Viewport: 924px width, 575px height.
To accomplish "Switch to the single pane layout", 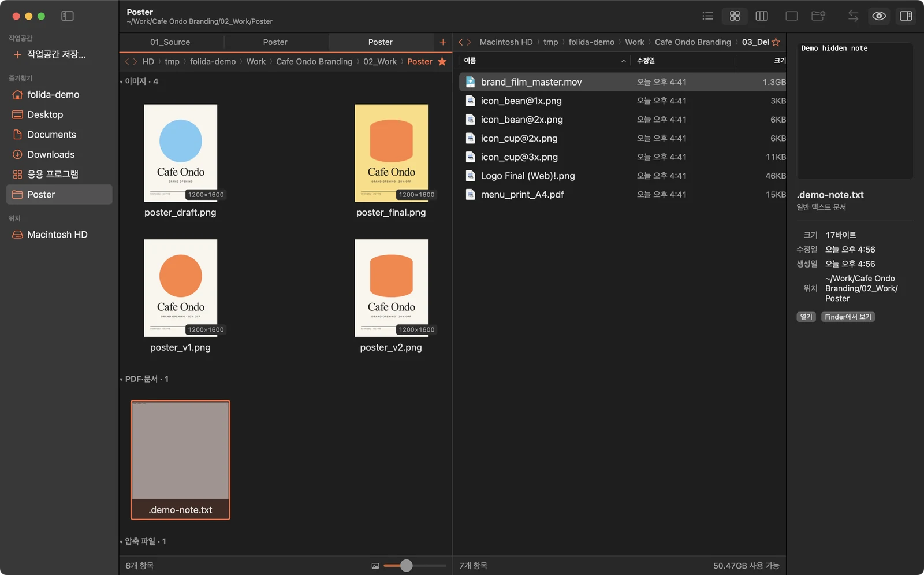I will coord(792,16).
